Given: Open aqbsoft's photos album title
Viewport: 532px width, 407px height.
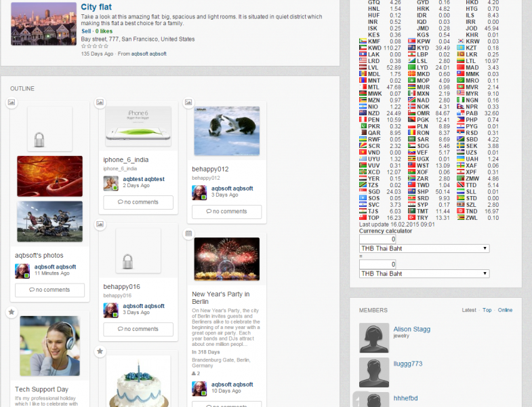Looking at the screenshot, I should (x=39, y=255).
